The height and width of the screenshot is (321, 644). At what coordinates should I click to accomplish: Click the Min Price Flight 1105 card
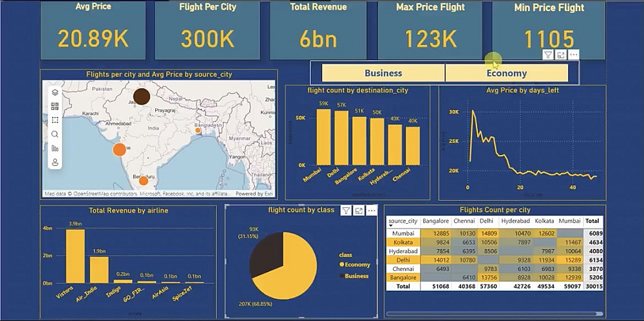tap(549, 30)
